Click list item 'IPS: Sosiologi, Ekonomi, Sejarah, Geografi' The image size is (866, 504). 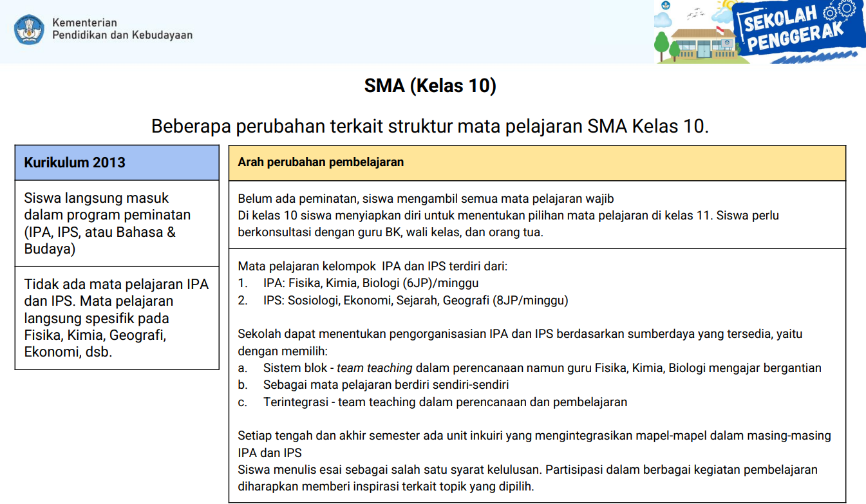[x=415, y=300]
